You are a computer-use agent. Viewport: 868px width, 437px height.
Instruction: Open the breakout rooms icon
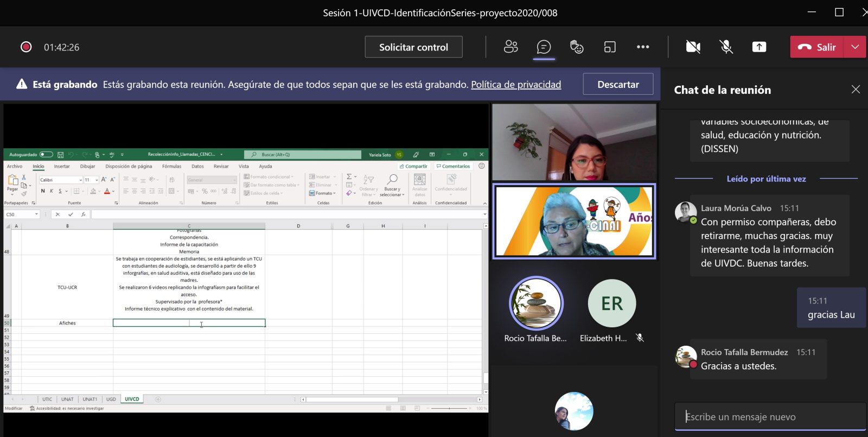click(x=610, y=47)
